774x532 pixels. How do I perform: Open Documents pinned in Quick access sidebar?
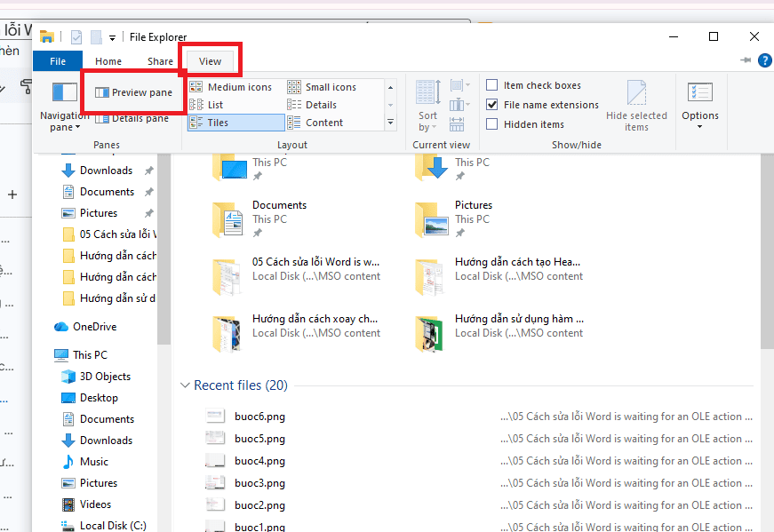pos(107,192)
